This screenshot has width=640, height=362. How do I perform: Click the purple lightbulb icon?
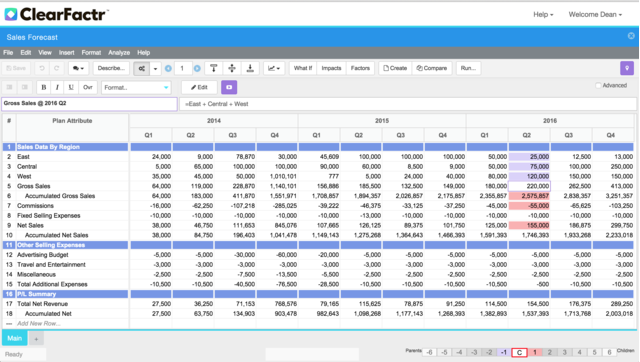coord(627,68)
